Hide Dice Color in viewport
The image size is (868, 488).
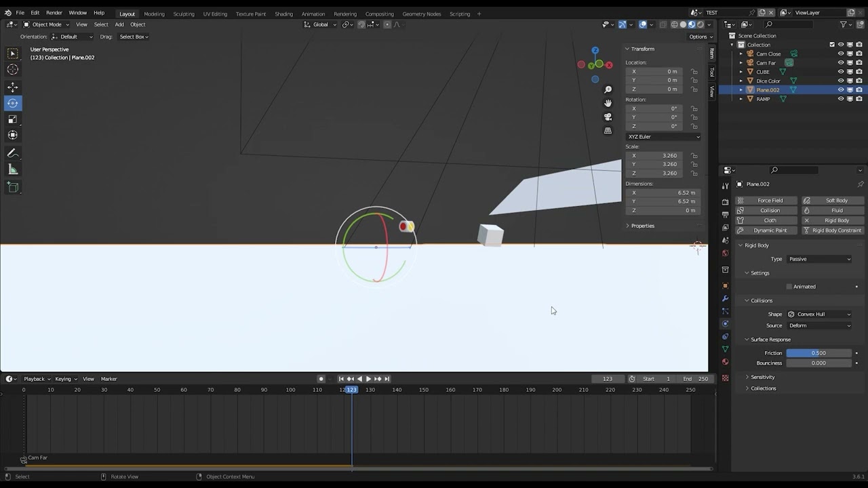tap(841, 81)
